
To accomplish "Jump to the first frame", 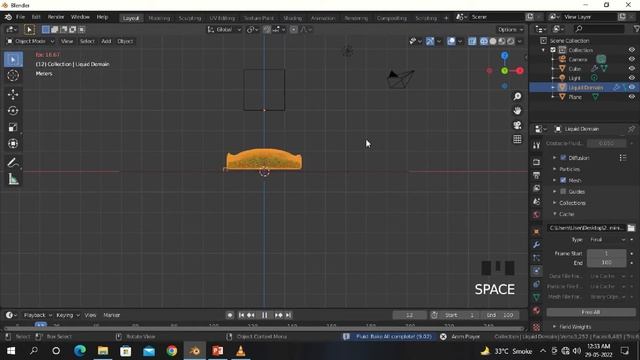I will pyautogui.click(x=241, y=315).
